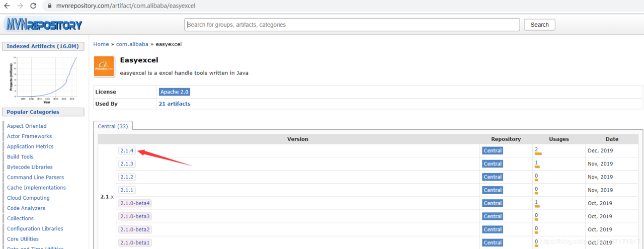Open usages count for version 2.1.3

[x=536, y=162]
